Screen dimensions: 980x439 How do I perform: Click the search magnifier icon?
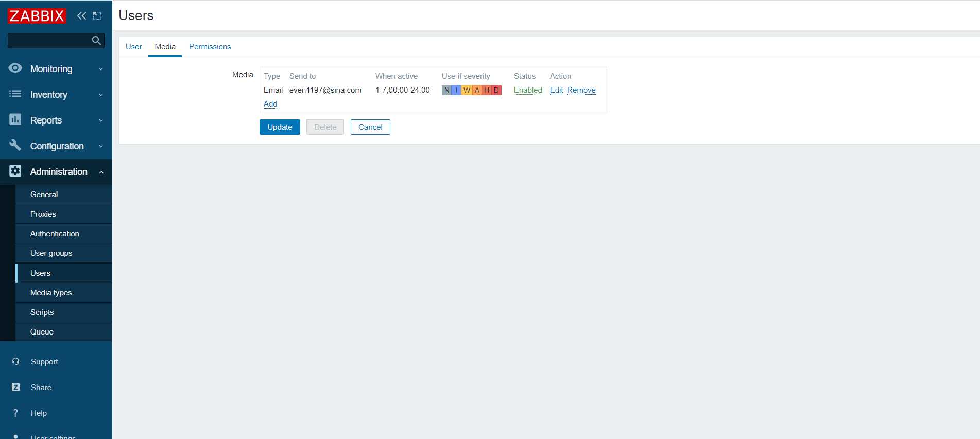point(96,40)
